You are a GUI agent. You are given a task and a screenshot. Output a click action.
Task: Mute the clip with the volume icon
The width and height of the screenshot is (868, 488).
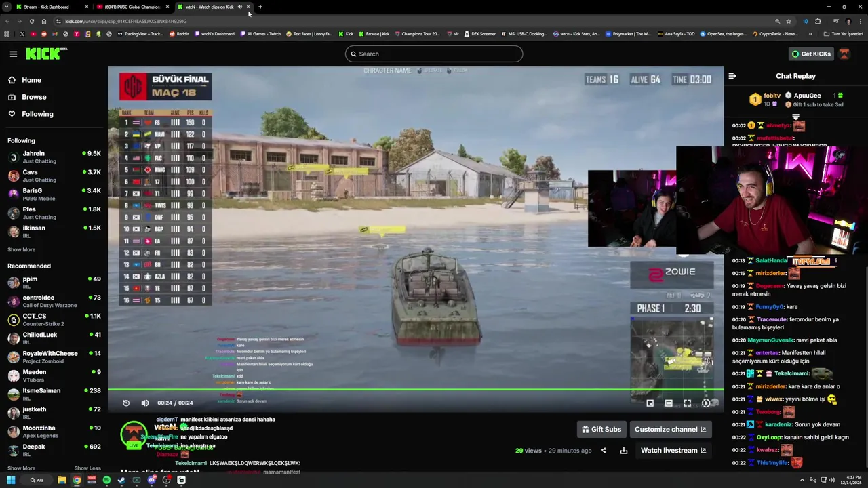tap(144, 403)
